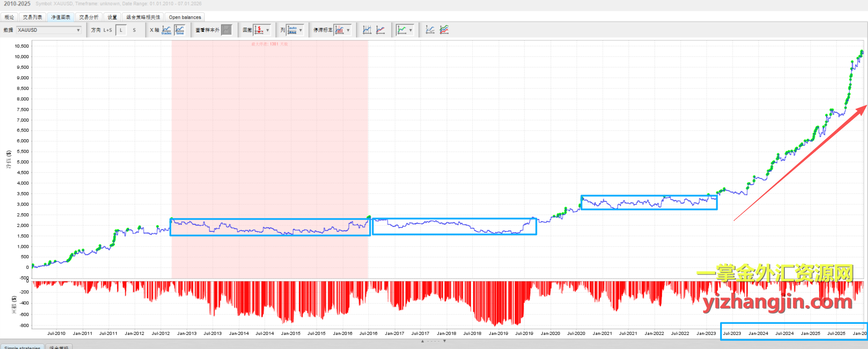Toggle the S short-only direction button
The height and width of the screenshot is (349, 868).
coord(134,30)
